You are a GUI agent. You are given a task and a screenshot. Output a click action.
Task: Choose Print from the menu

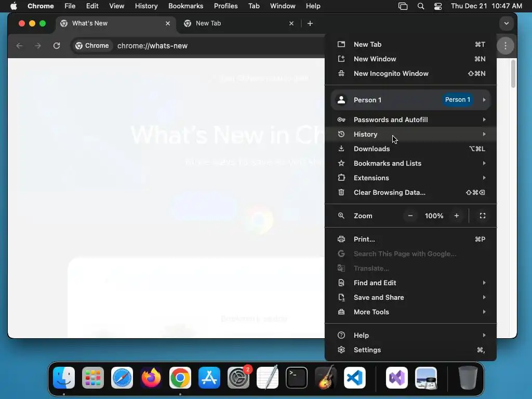410,240
